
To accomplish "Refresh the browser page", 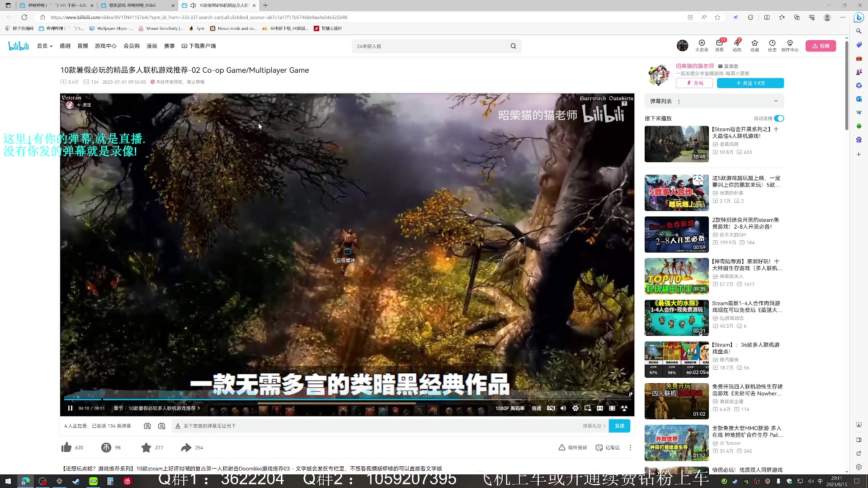I will click(24, 17).
